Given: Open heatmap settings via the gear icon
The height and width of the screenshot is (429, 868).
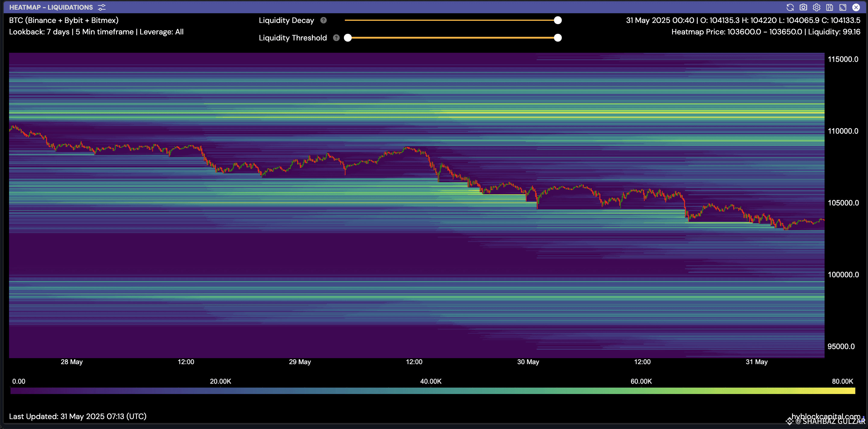Looking at the screenshot, I should (816, 8).
